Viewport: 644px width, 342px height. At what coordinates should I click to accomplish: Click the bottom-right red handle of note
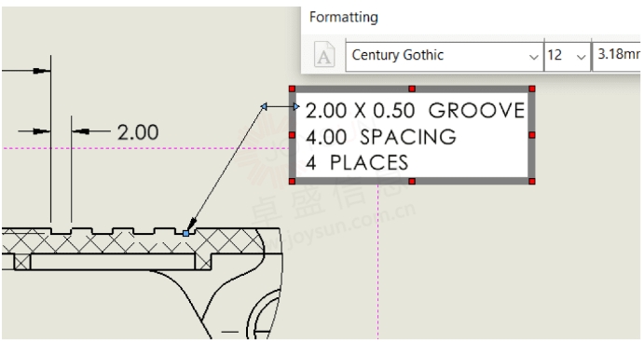click(x=532, y=181)
